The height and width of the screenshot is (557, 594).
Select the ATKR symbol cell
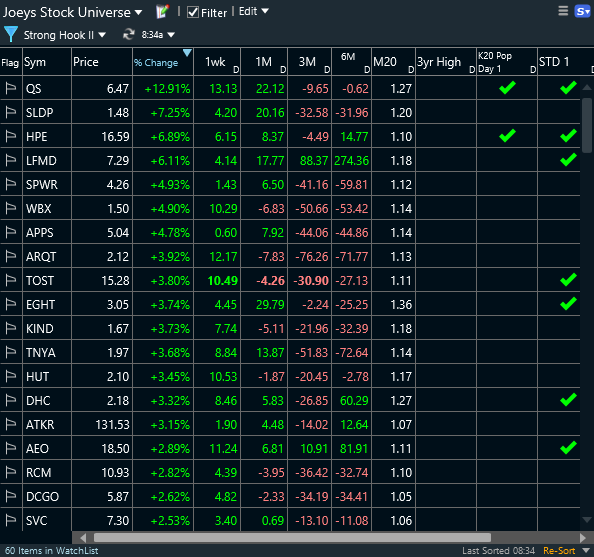(47, 424)
